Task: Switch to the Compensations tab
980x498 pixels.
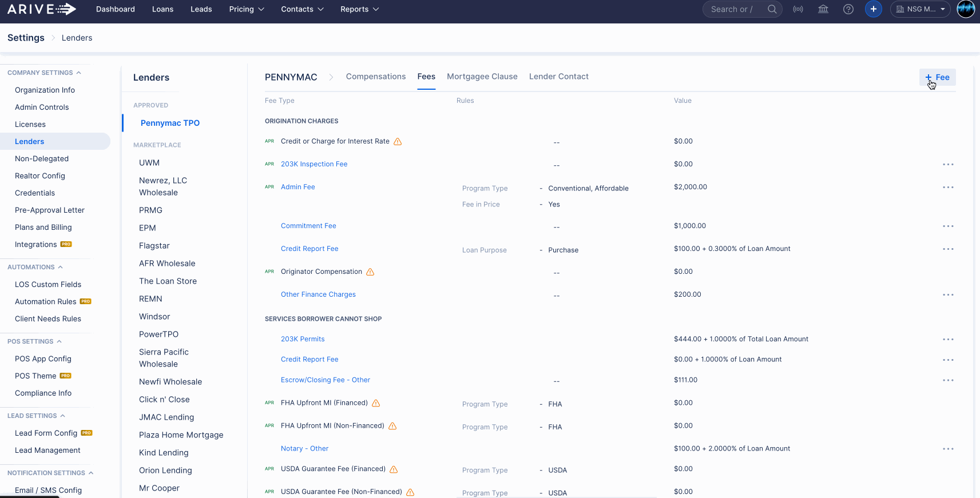Action: (376, 77)
